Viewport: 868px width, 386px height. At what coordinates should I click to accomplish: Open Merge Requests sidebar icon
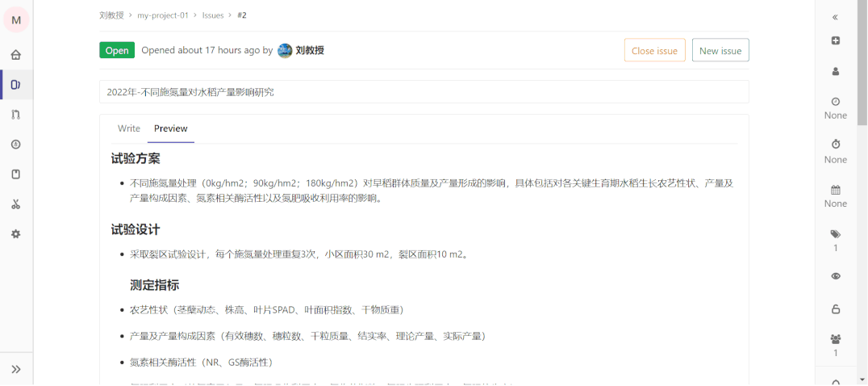[16, 115]
